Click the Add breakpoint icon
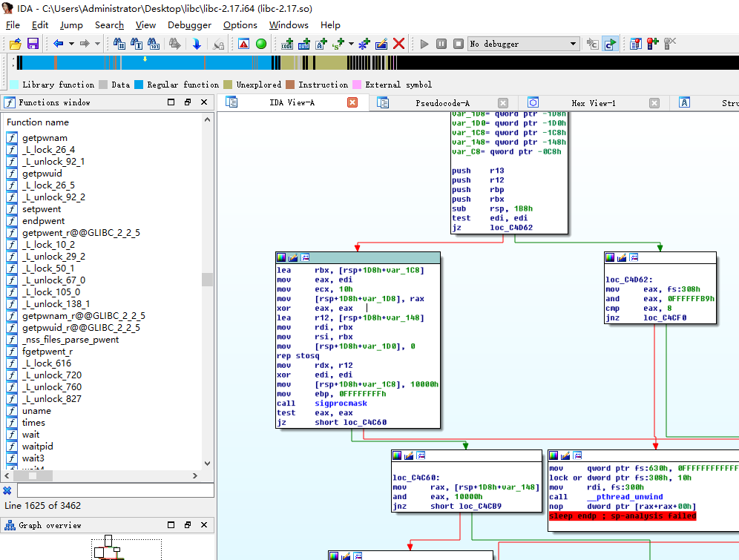The image size is (739, 560). (653, 44)
